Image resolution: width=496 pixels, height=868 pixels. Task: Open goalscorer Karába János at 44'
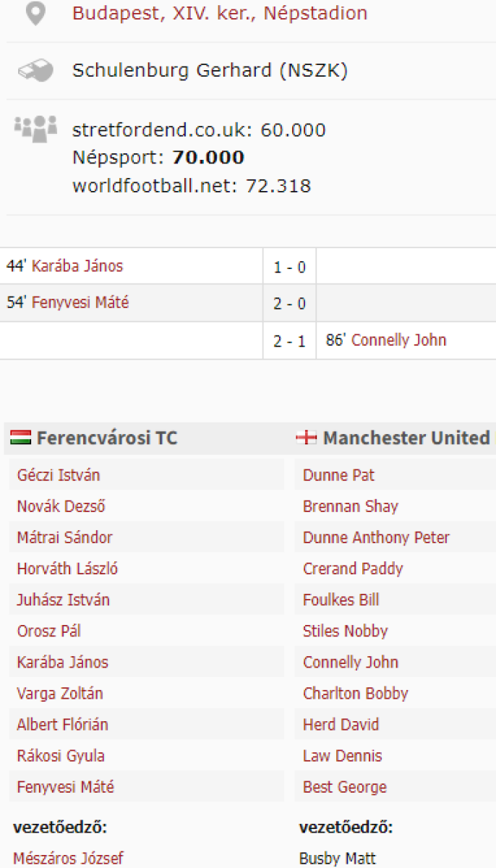coord(77,266)
